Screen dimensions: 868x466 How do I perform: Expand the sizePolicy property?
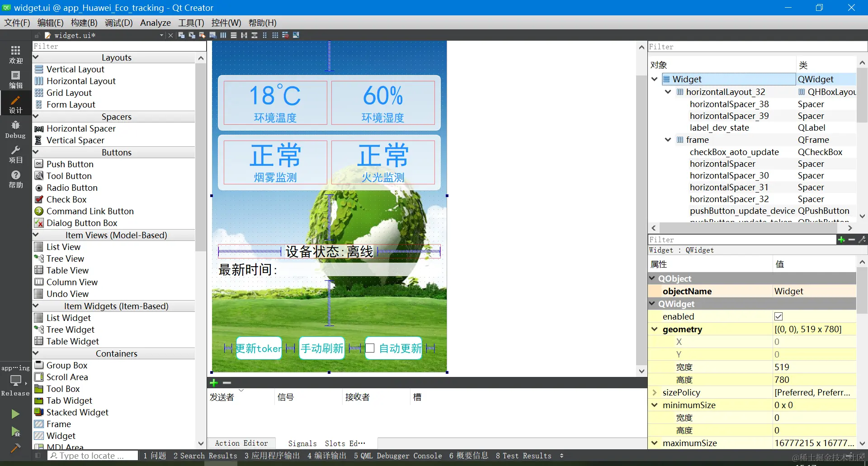coord(654,392)
